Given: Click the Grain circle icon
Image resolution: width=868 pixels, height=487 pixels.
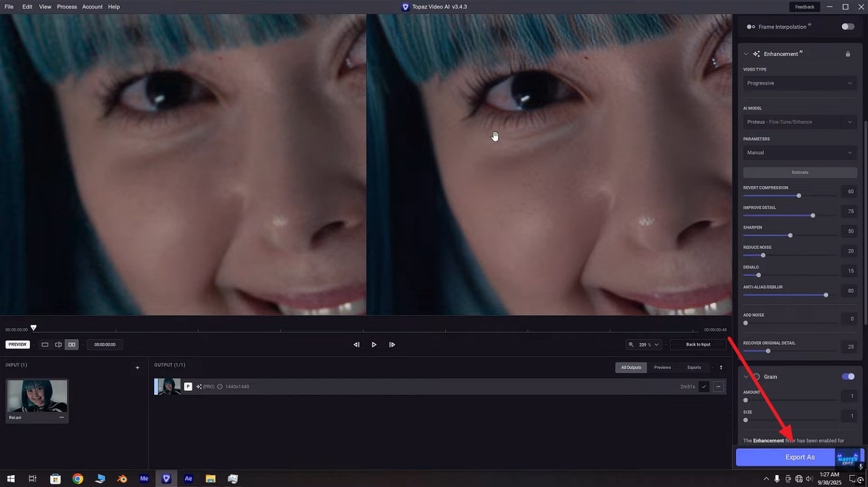Looking at the screenshot, I should 756,377.
